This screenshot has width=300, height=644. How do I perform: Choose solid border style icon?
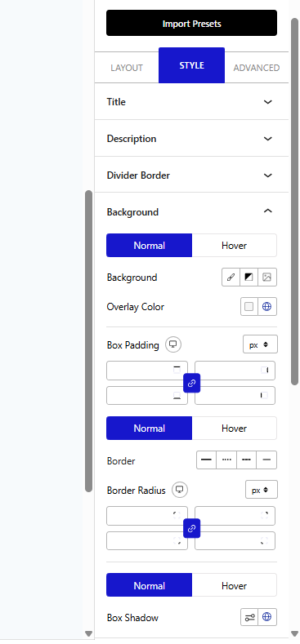coord(206,460)
